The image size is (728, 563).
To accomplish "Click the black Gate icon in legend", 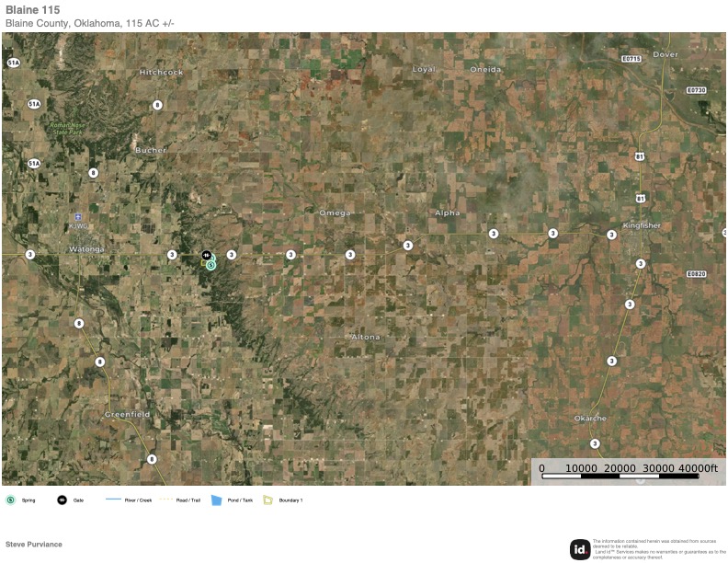I will tap(62, 500).
